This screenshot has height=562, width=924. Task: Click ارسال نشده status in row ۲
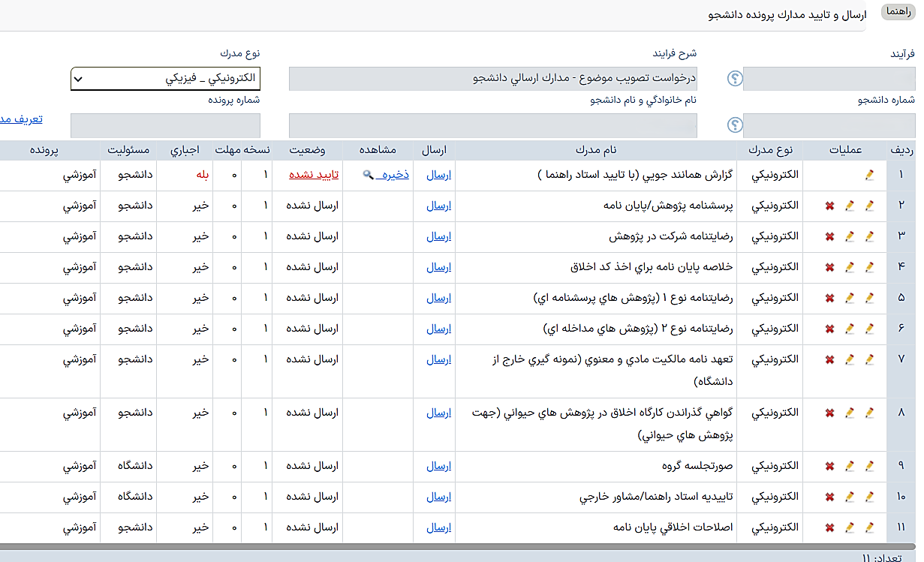(314, 206)
